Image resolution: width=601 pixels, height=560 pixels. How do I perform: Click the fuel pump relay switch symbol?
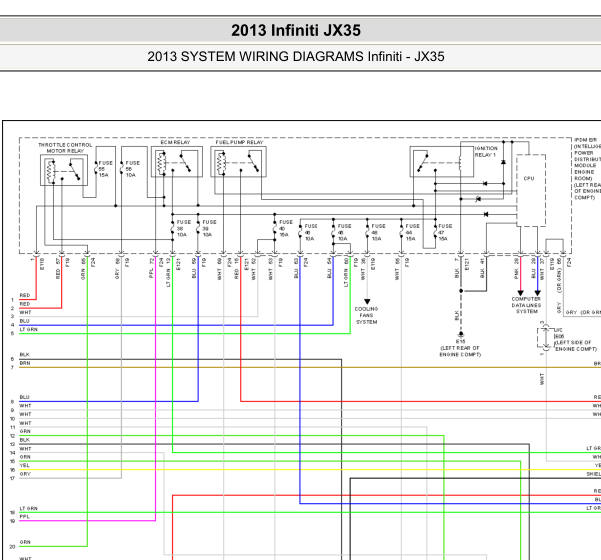[x=254, y=163]
